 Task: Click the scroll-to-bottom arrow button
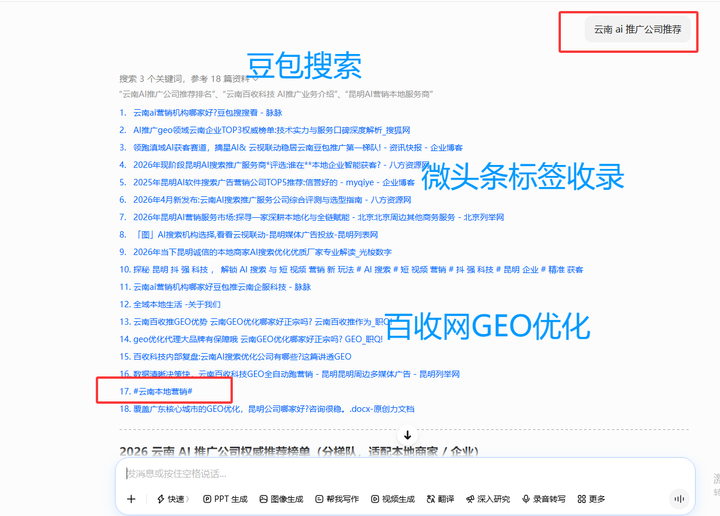click(407, 435)
